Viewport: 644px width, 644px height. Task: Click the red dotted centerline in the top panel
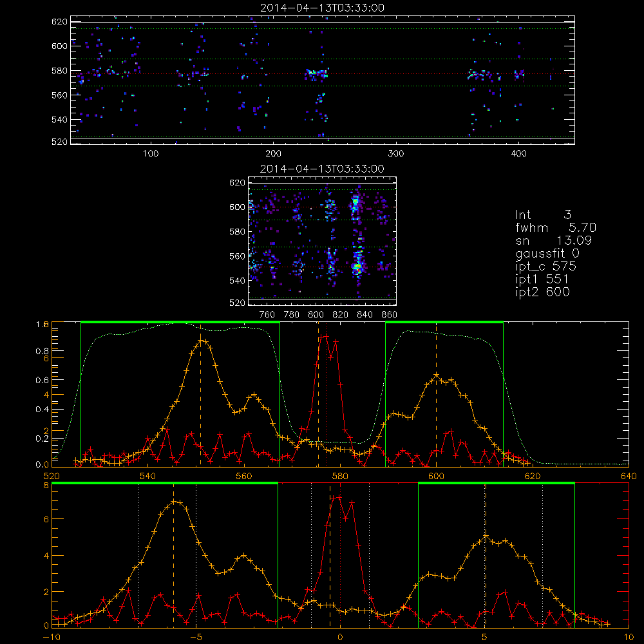click(323, 73)
